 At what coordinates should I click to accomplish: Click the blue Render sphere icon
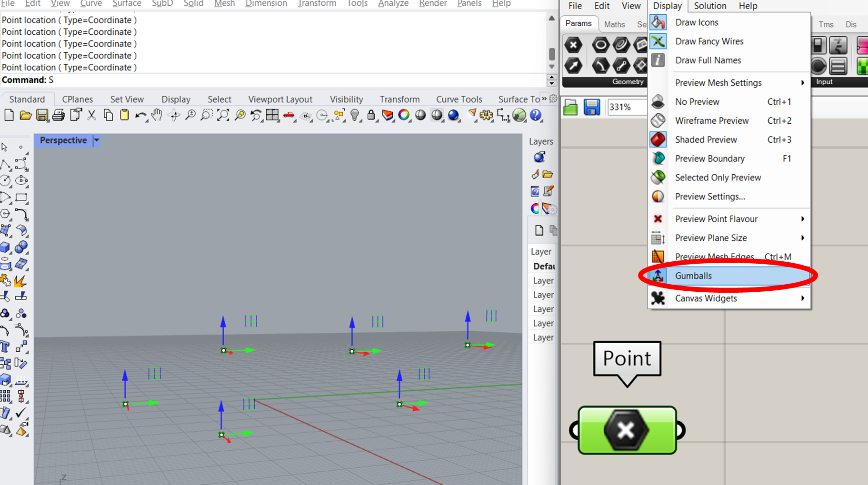tap(453, 115)
